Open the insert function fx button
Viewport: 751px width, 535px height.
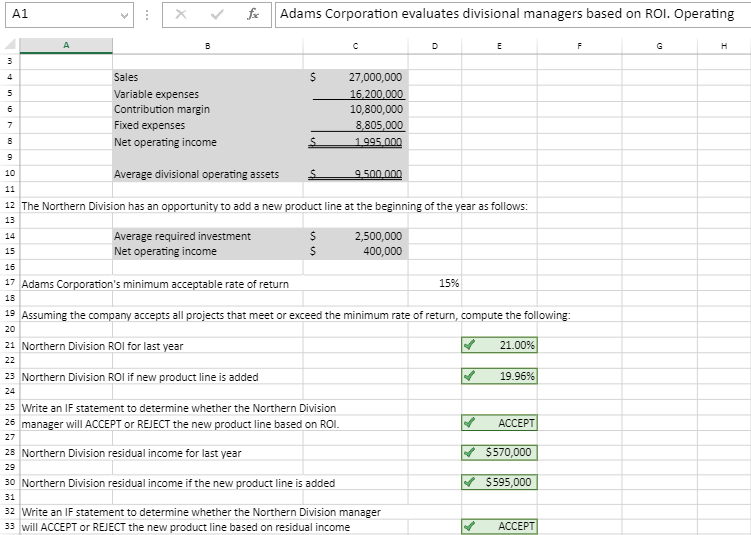coord(253,14)
